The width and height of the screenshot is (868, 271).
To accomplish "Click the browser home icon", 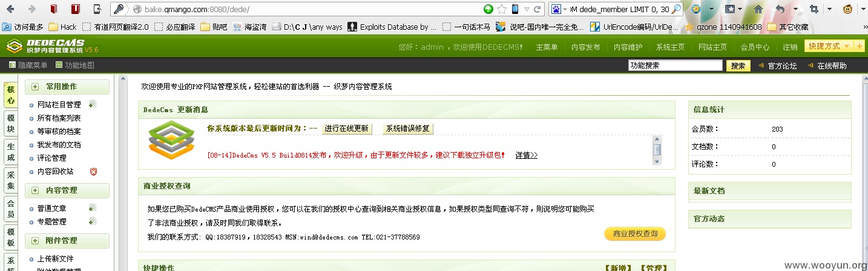I will coord(758,9).
